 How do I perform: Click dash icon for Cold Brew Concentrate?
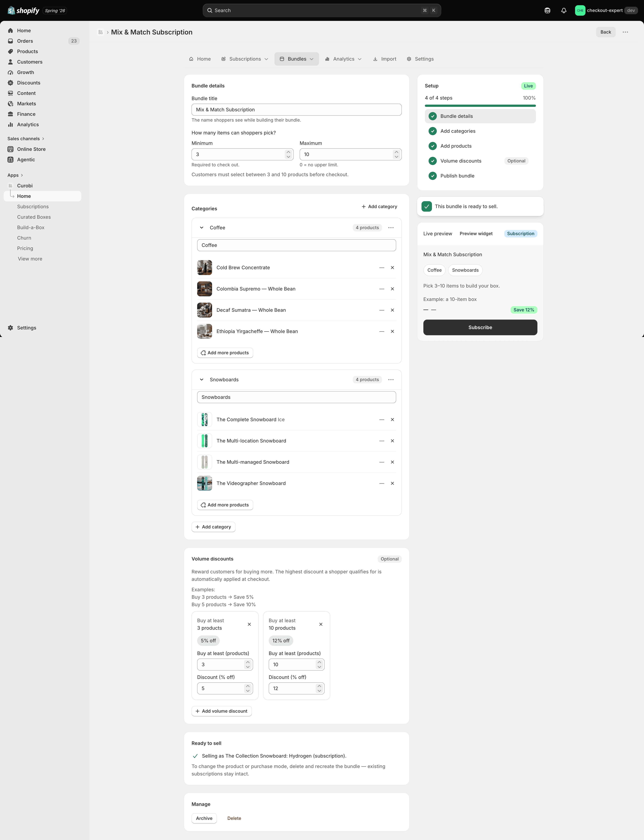tap(381, 268)
